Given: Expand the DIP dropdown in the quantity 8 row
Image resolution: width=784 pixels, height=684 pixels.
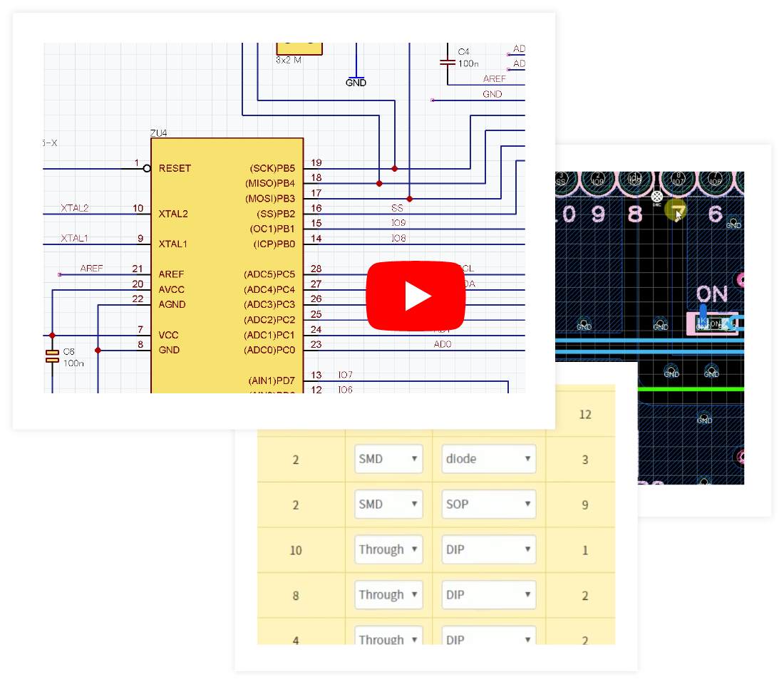Looking at the screenshot, I should click(x=488, y=594).
